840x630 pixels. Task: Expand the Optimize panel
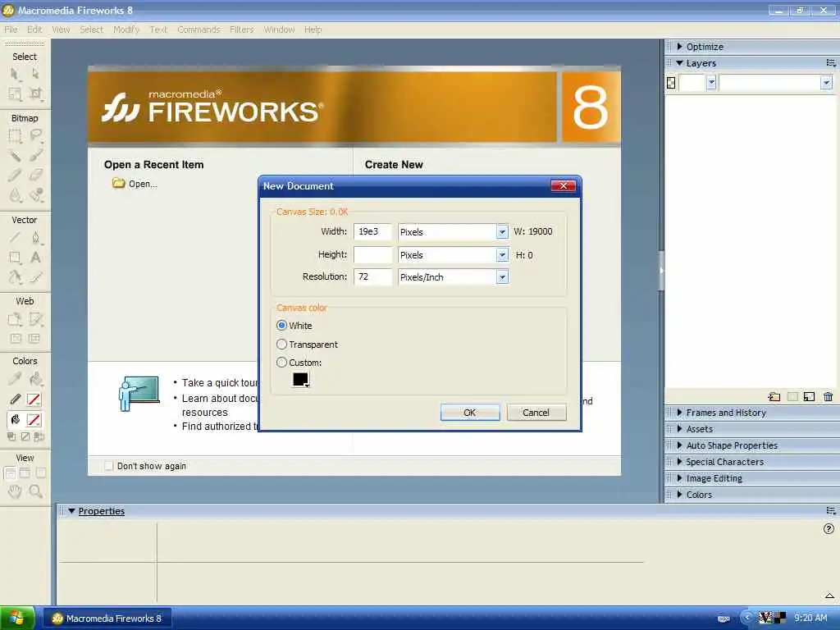coord(680,47)
